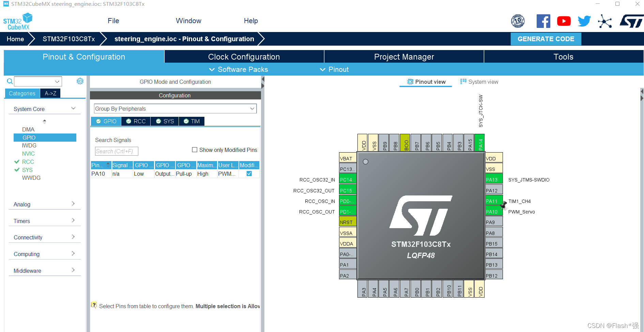Select NVIC in System Core list

click(28, 154)
